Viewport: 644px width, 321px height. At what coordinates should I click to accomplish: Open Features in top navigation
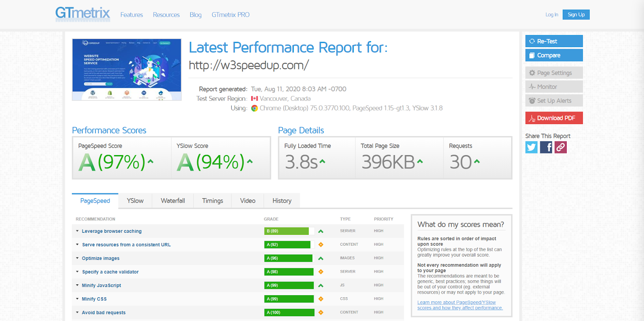[132, 15]
